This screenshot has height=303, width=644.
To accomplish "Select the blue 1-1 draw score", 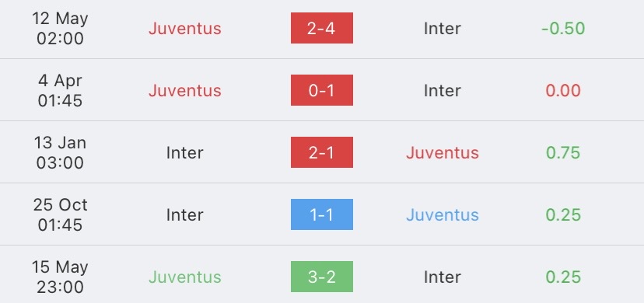I will click(x=321, y=214).
